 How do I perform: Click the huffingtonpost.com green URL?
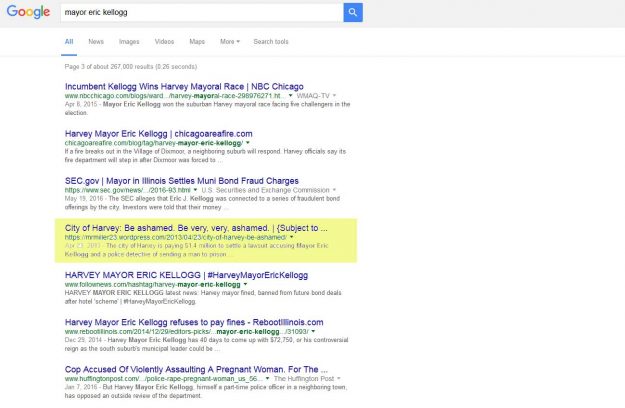coord(164,379)
